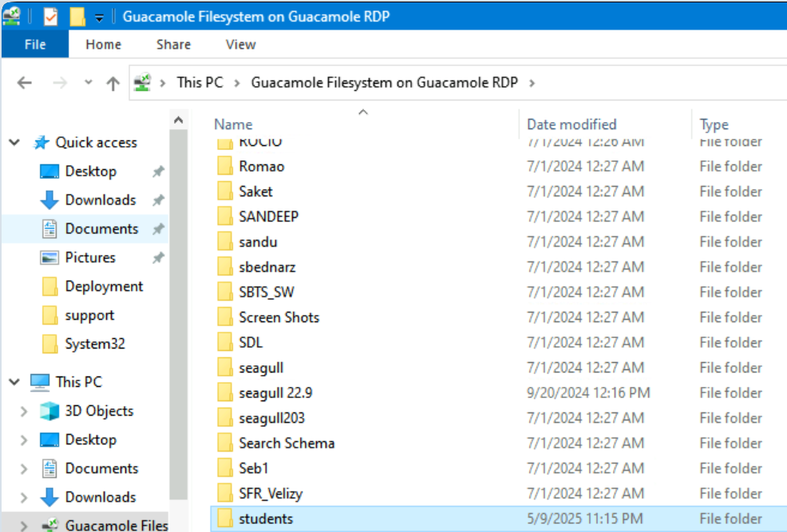Click the Up one level arrow
Viewport: 787px width, 532px height.
(113, 82)
